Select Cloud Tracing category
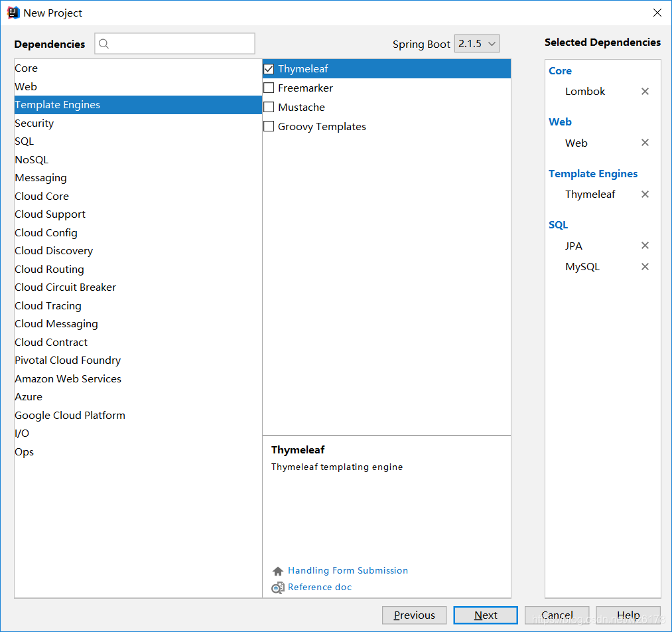This screenshot has height=632, width=672. coord(138,305)
